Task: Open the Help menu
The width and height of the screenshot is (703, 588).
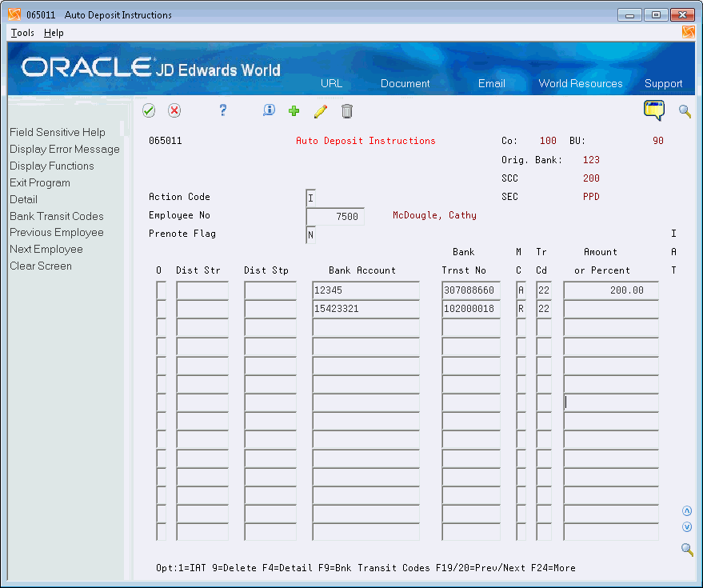Action: (54, 33)
